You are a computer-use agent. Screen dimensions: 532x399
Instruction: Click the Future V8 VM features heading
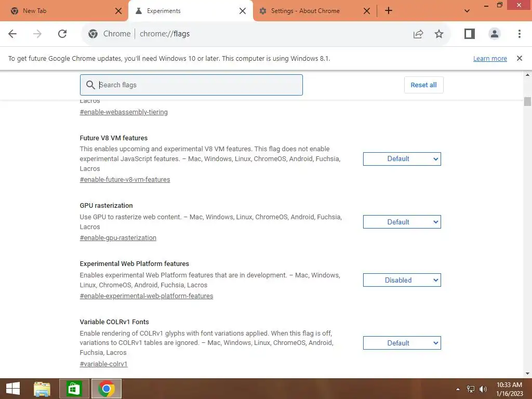114,138
